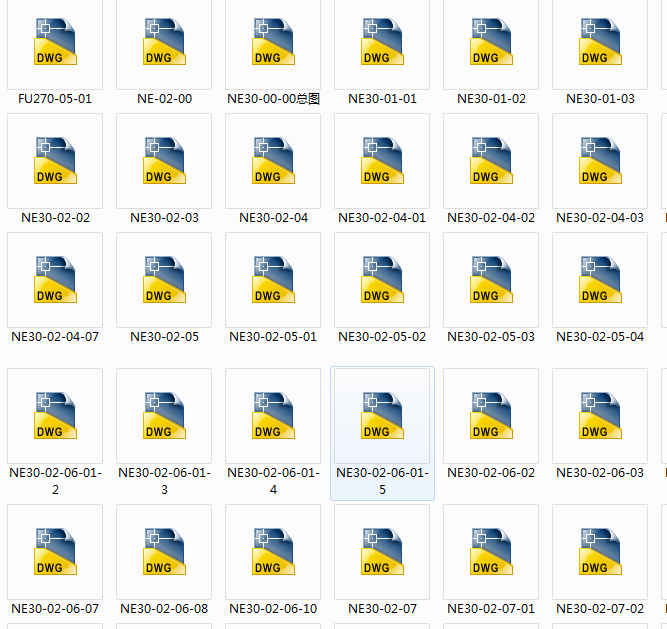The image size is (667, 629).
Task: Click the NE30-02-02 DWG file icon
Action: pyautogui.click(x=55, y=161)
